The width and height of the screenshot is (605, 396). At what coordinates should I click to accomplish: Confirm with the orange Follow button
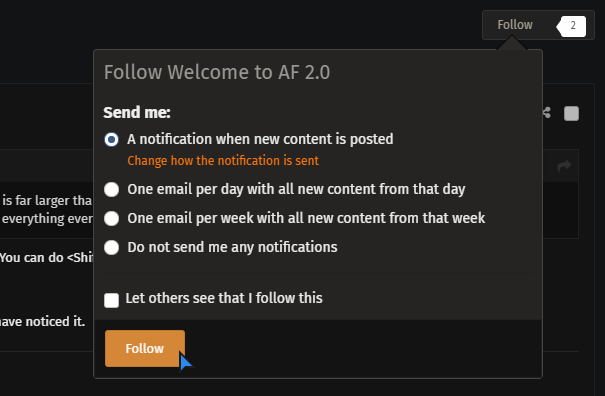coord(145,349)
